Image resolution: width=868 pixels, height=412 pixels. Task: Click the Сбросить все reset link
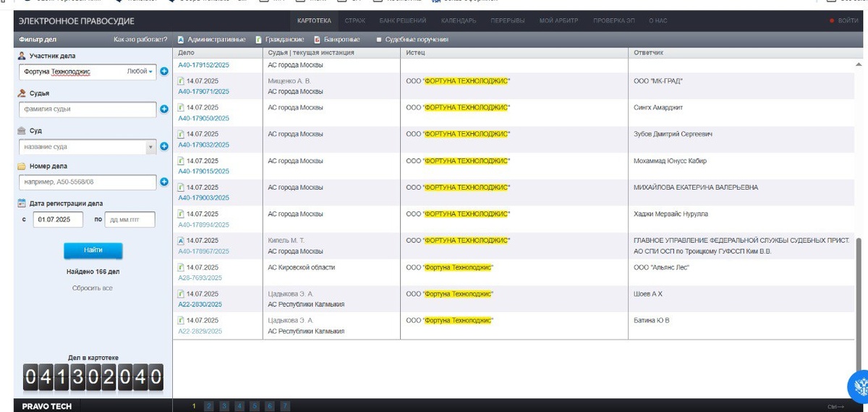point(93,288)
